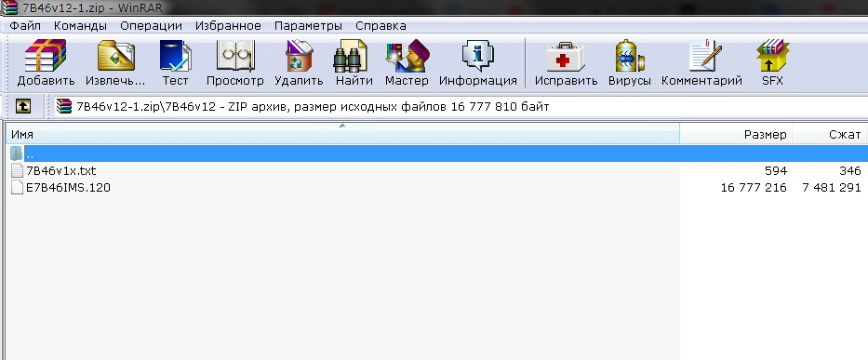
Task: Open the Команды menu
Action: pos(80,26)
